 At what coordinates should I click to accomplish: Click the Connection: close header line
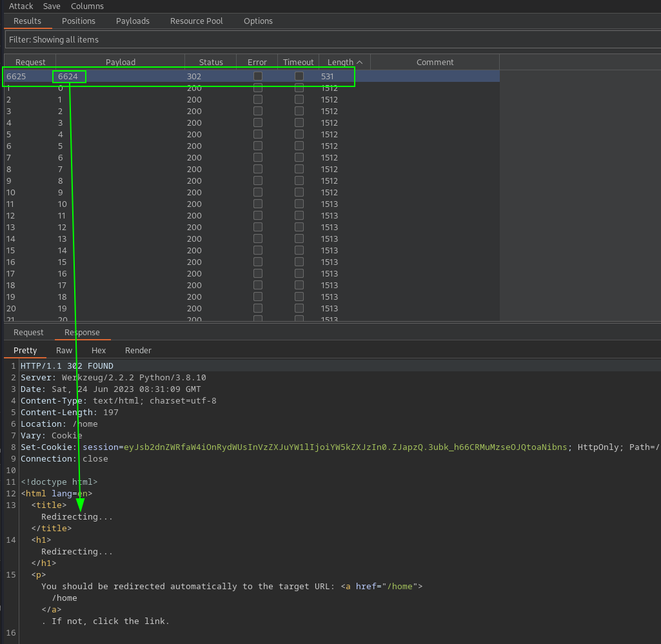[x=64, y=458]
